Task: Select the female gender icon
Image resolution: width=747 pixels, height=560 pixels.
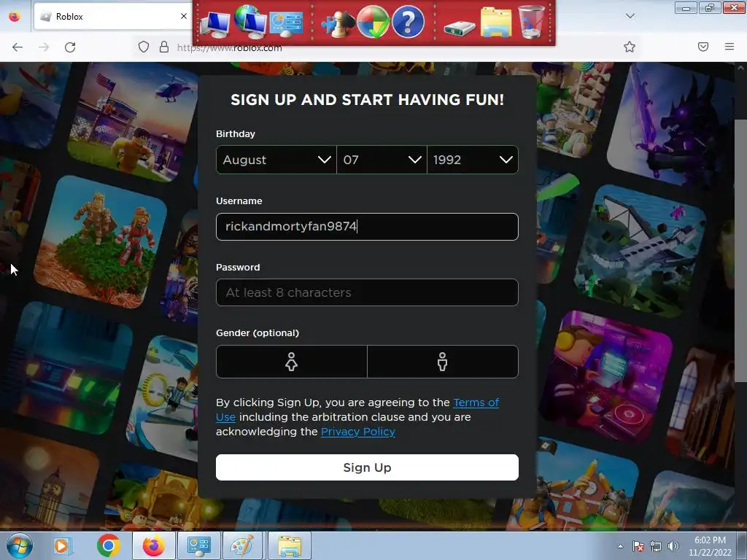Action: point(292,362)
